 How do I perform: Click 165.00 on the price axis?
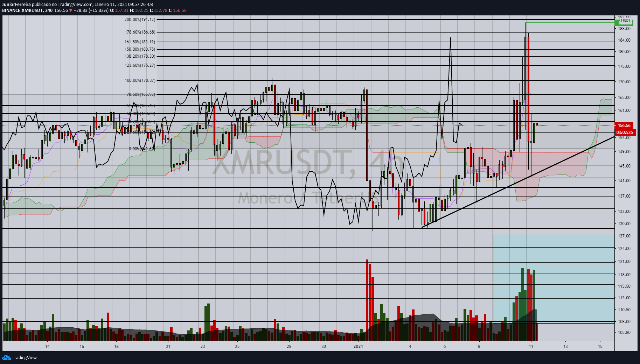point(624,98)
